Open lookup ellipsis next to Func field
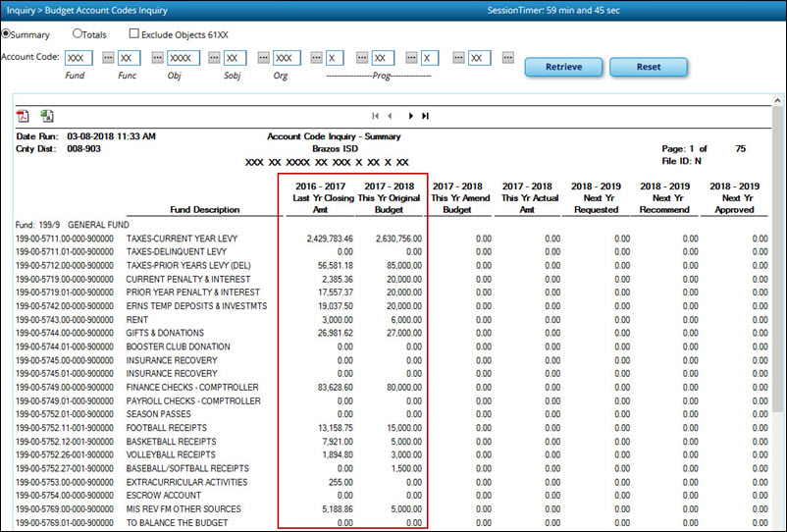 tap(157, 58)
